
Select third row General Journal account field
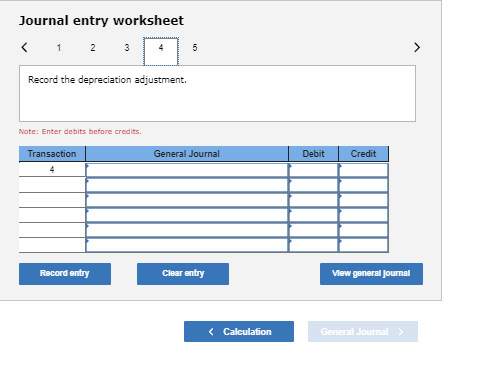187,200
